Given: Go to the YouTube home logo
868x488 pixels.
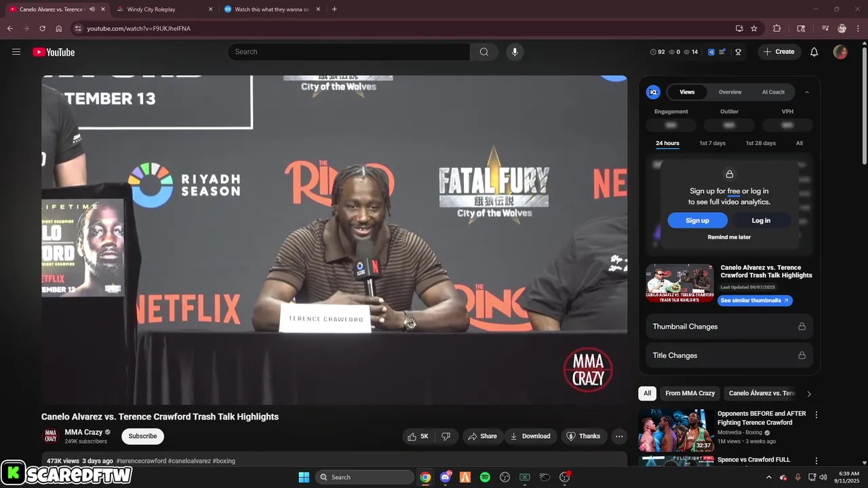Looking at the screenshot, I should coord(54,52).
